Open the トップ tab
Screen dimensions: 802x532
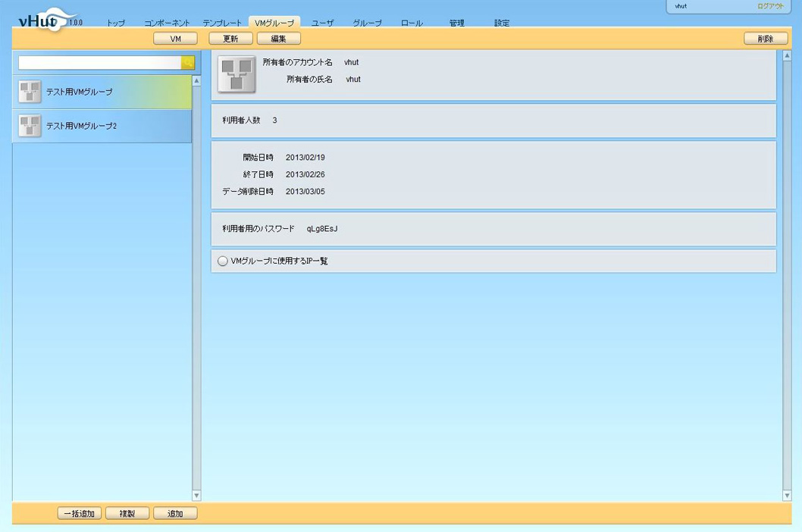point(115,23)
